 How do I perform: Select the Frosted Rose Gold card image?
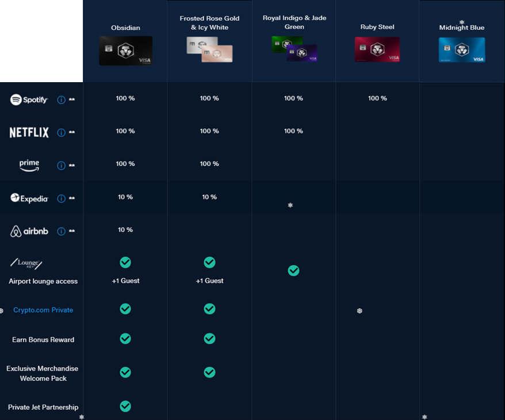[x=210, y=49]
